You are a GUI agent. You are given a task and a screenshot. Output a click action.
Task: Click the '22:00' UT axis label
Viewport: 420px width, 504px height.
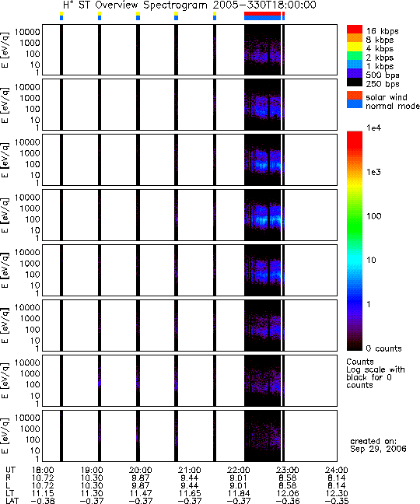point(239,470)
